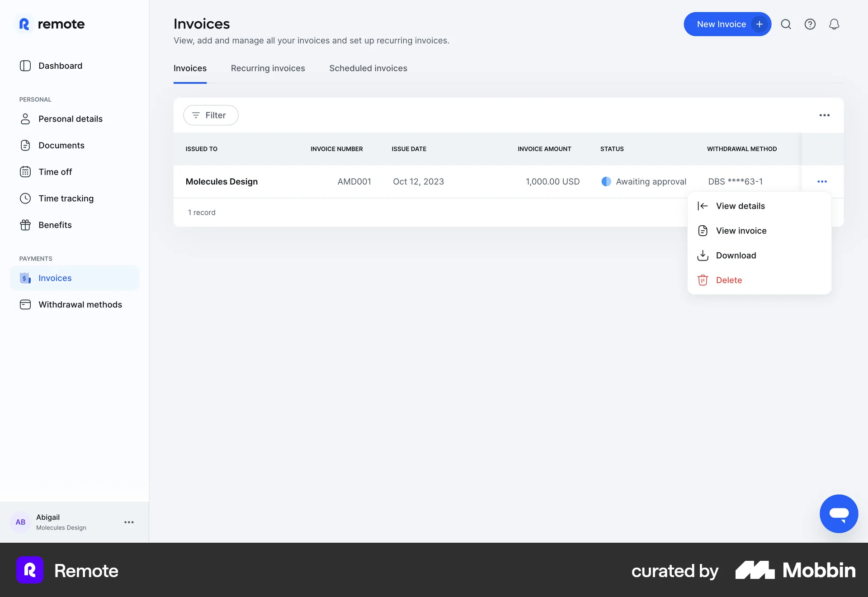Click the Remote logo in the top left
This screenshot has width=868, height=597.
pos(51,24)
